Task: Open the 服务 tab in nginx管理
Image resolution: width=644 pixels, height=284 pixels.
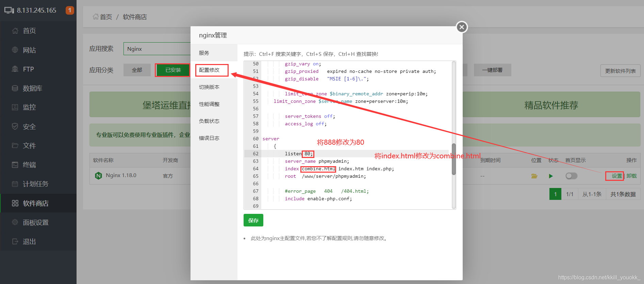Action: coord(214,53)
